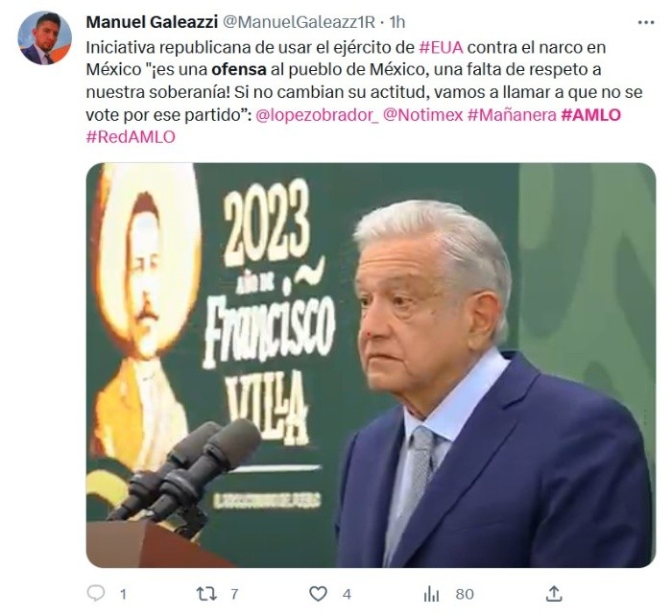Screen dimensions: 672x616
Task: Retweet this post using the retweet icon
Action: point(206,594)
